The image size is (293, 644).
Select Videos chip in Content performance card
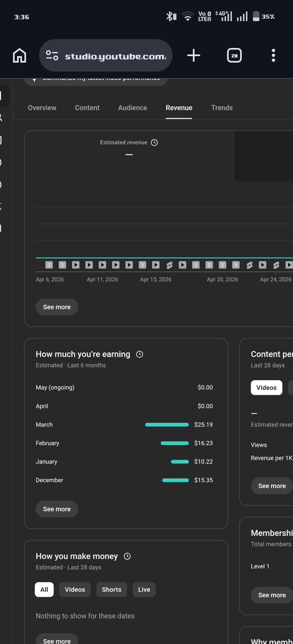coord(267,387)
